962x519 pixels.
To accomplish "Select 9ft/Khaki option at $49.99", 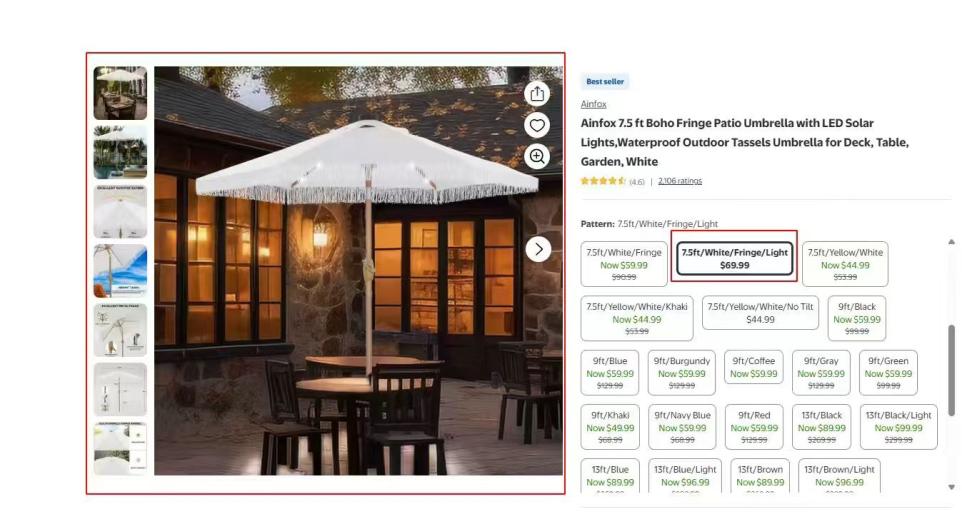I will (x=610, y=427).
